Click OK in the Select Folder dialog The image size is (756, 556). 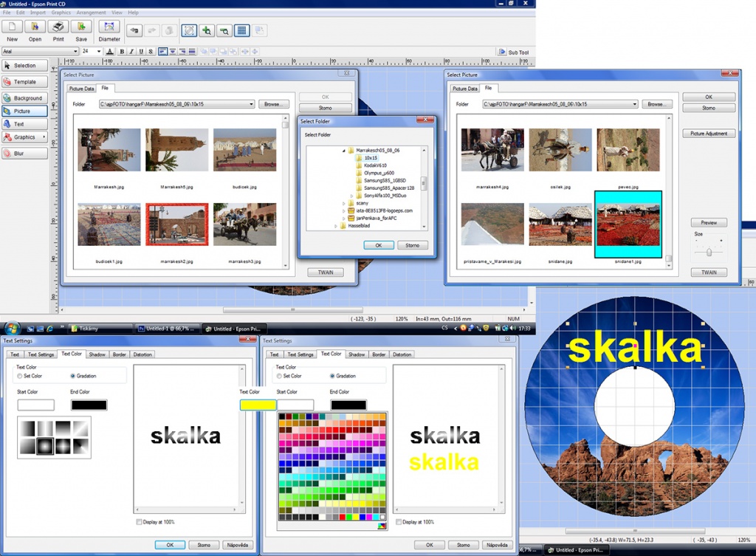(379, 245)
